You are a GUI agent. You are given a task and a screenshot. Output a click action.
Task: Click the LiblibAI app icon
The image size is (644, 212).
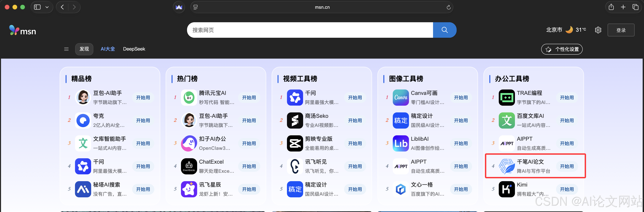[x=401, y=144]
